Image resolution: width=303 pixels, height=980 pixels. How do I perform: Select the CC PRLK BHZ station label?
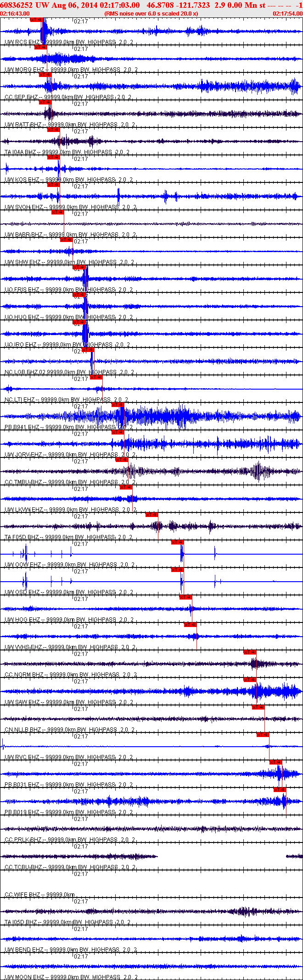23,840
